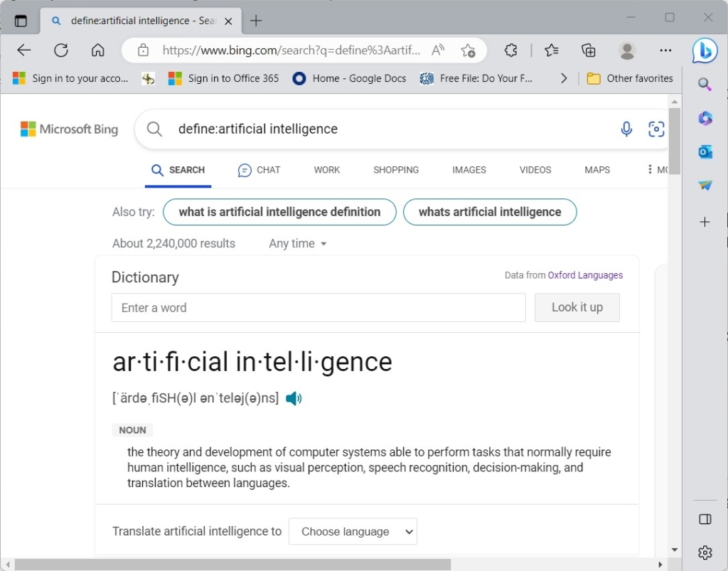This screenshot has width=728, height=571.
Task: Start voice search with the microphone
Action: [626, 129]
